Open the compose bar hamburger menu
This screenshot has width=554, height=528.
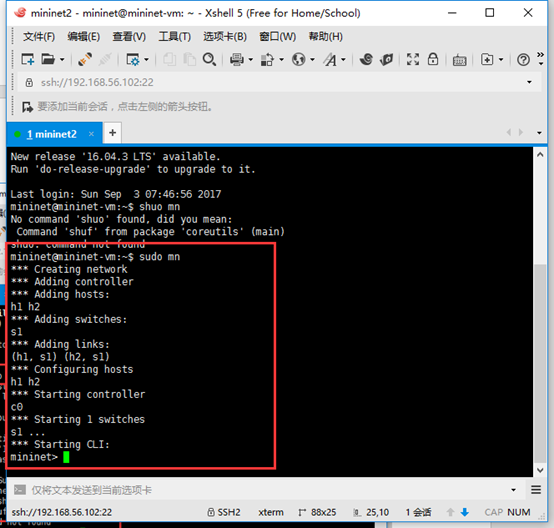[x=536, y=490]
